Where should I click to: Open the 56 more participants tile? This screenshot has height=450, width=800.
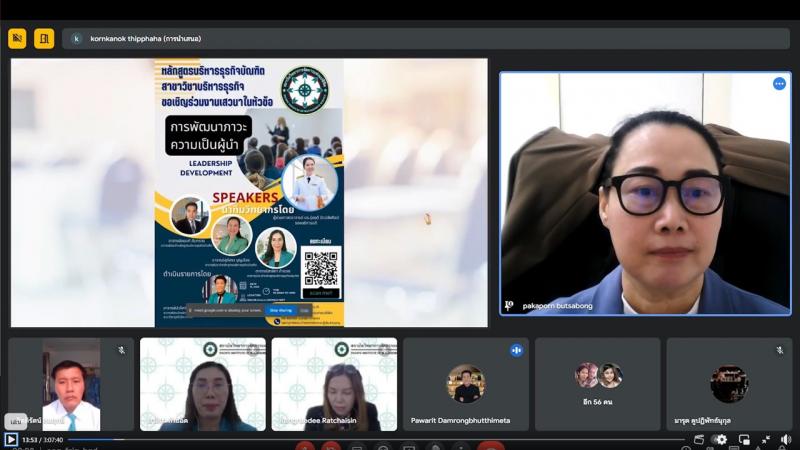(597, 384)
